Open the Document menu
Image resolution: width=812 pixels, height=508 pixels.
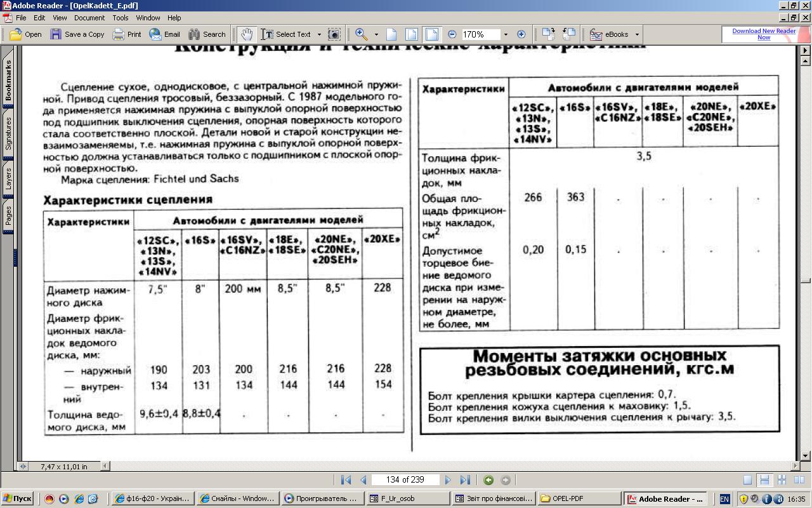click(x=89, y=18)
